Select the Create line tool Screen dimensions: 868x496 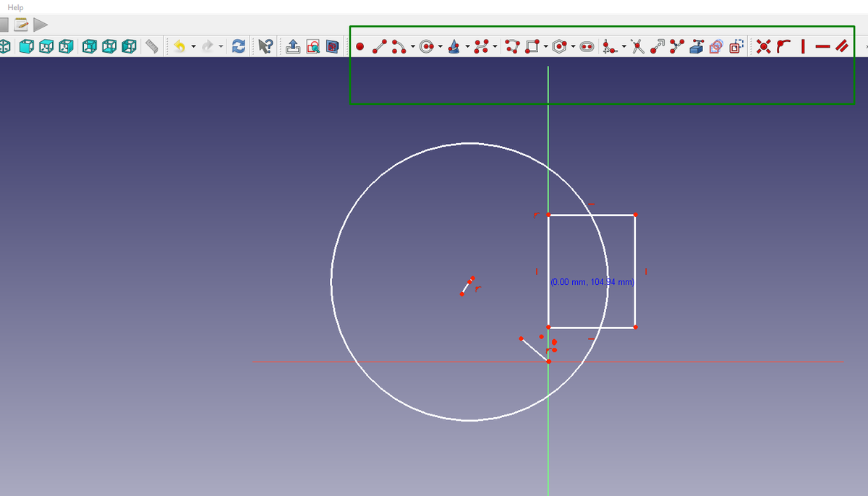coord(379,46)
